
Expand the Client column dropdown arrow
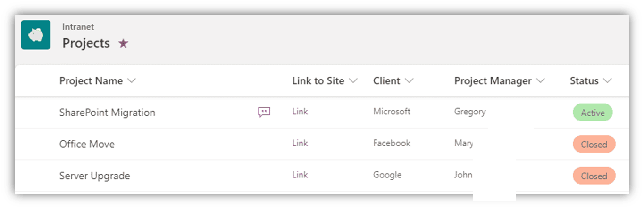409,81
